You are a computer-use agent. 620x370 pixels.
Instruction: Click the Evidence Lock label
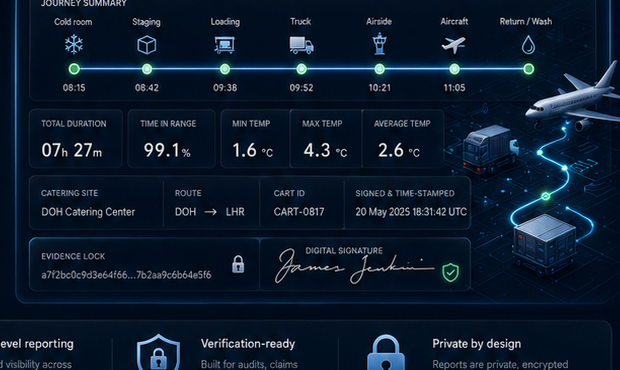tap(73, 256)
